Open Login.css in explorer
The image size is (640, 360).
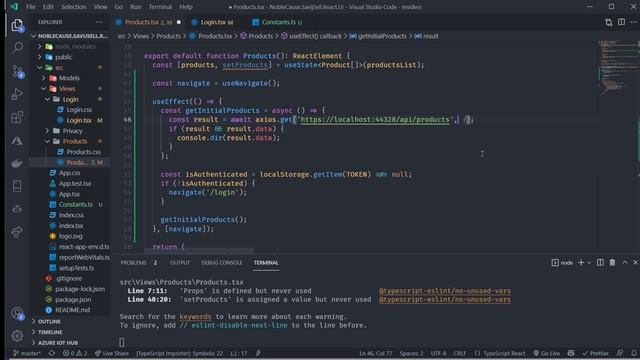(x=79, y=110)
